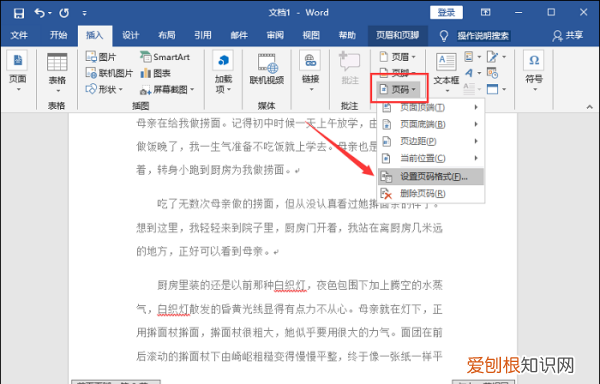Open the Undo history dropdown arrow
Screen dimensions: 600x384
(50, 13)
